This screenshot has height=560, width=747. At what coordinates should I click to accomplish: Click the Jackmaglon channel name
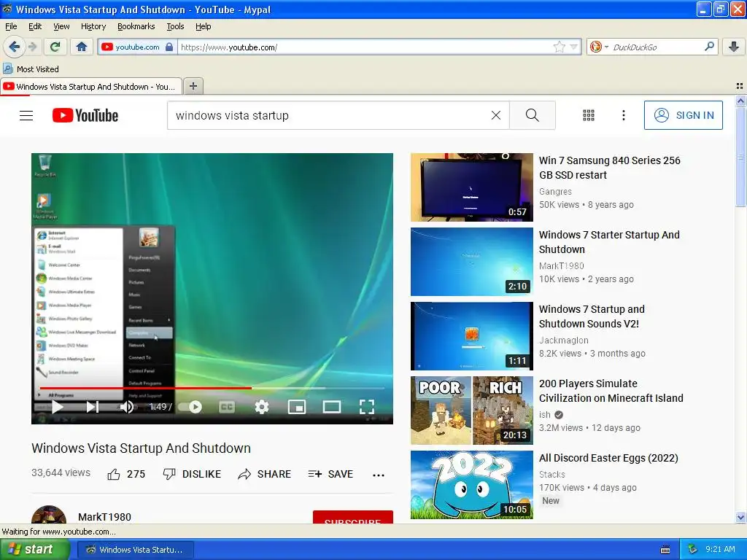coord(564,340)
